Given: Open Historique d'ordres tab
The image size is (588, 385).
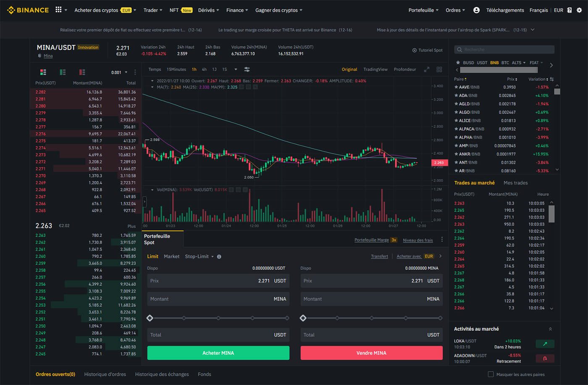Looking at the screenshot, I should (105, 374).
